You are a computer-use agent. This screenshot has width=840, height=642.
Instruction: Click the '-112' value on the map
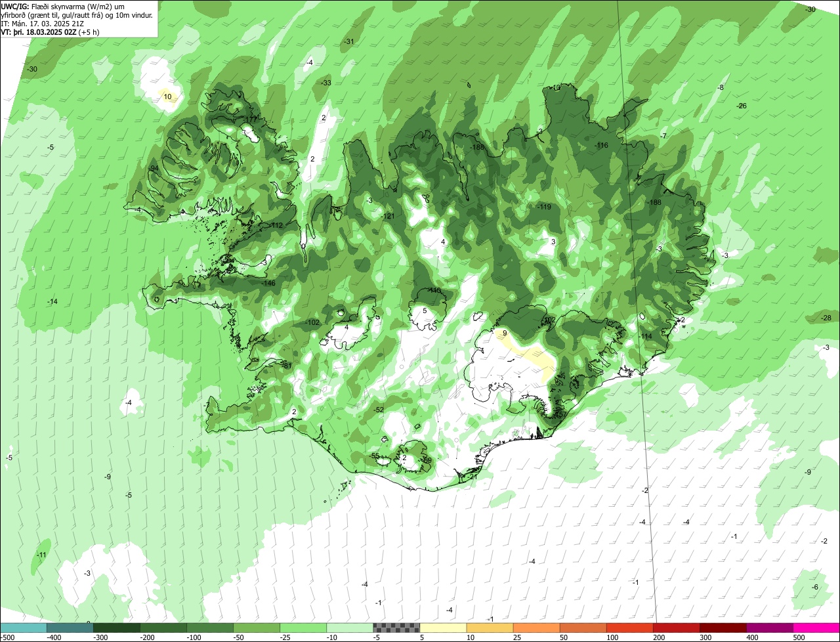pyautogui.click(x=276, y=225)
